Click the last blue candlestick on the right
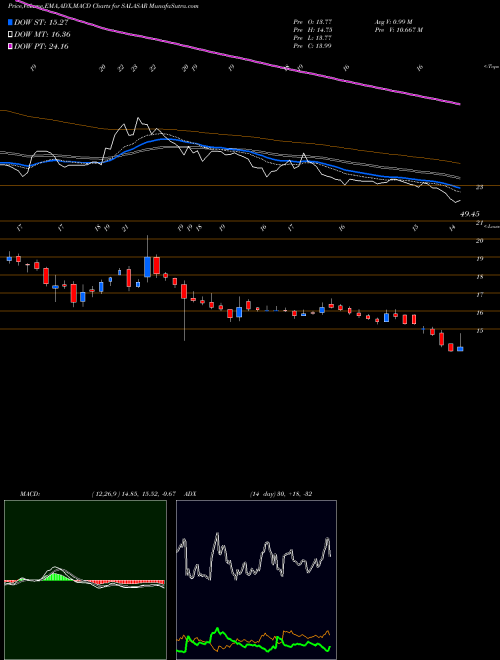Viewport: 500px width, 660px height. (x=460, y=349)
